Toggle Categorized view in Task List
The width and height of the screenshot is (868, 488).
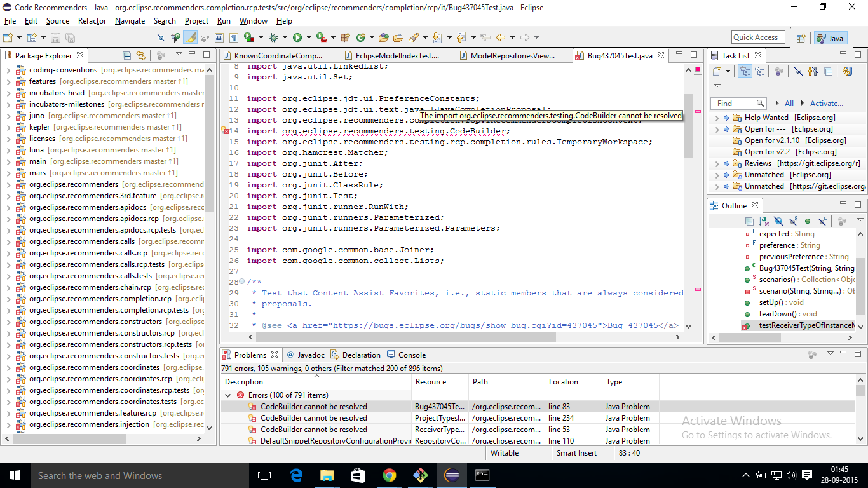pos(744,71)
